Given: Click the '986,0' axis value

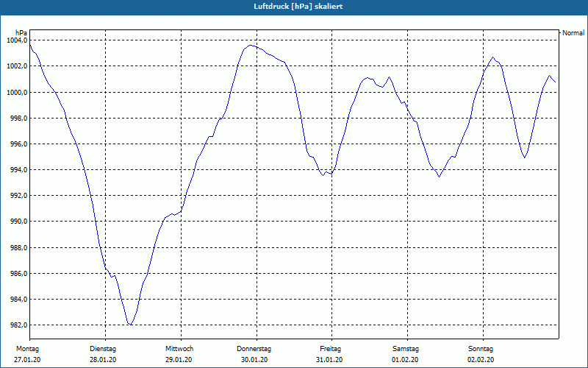Looking at the screenshot, I should [x=19, y=273].
